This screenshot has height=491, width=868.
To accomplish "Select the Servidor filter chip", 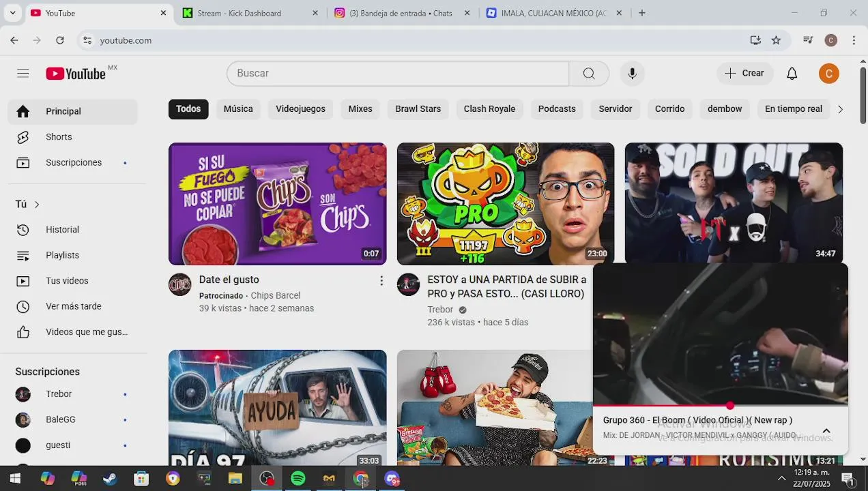I will tap(616, 109).
